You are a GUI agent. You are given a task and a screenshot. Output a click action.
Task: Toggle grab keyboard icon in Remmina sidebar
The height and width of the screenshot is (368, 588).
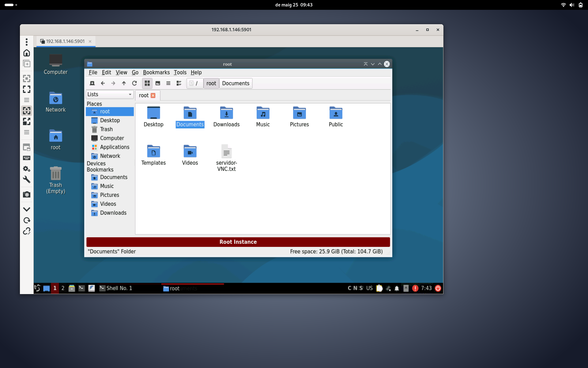27,158
